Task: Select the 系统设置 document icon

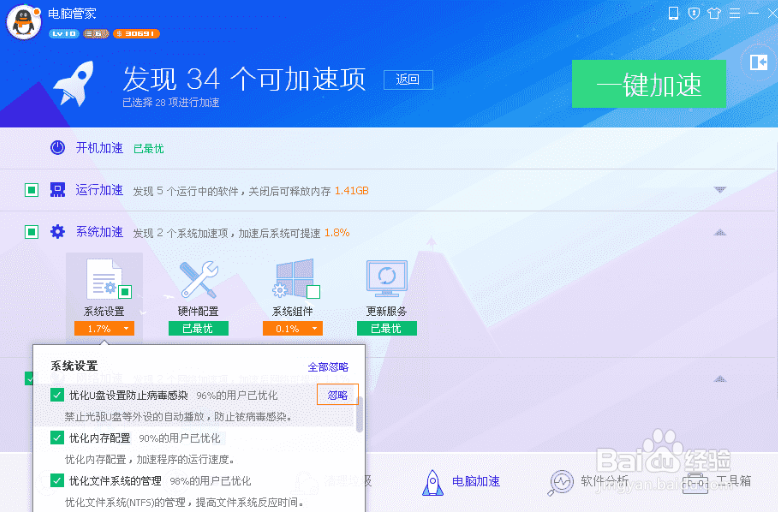Action: (x=104, y=279)
